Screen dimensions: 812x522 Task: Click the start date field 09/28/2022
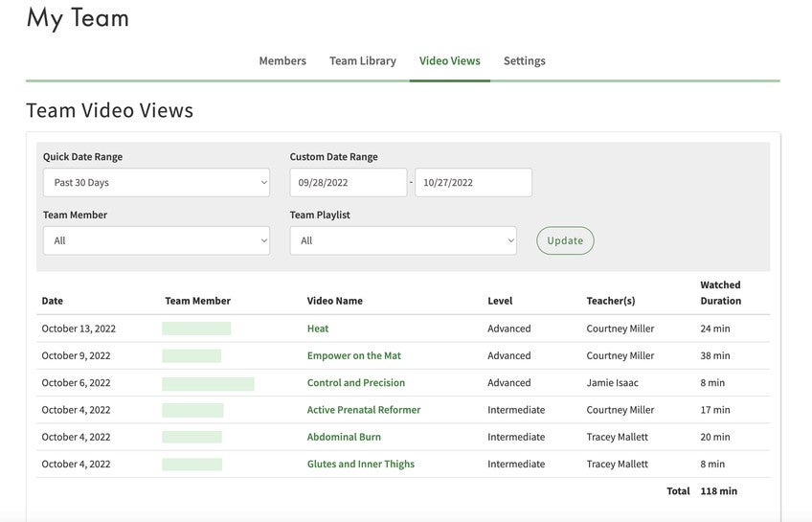pyautogui.click(x=348, y=183)
